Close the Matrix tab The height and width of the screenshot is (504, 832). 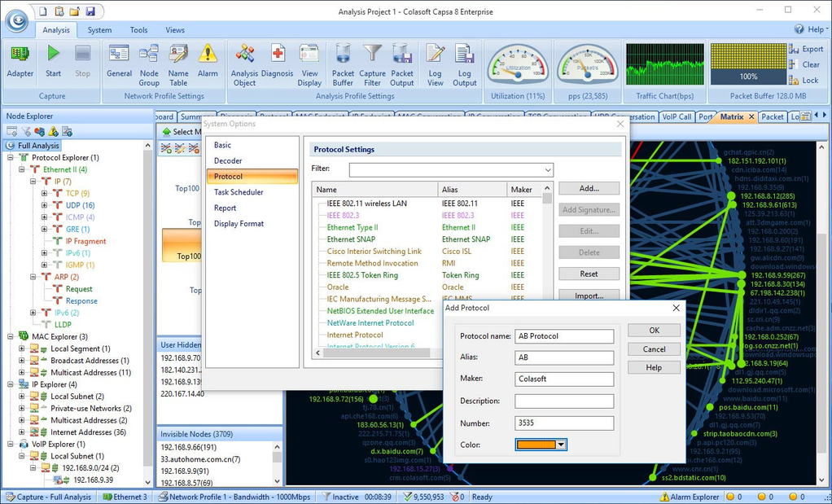pyautogui.click(x=751, y=116)
